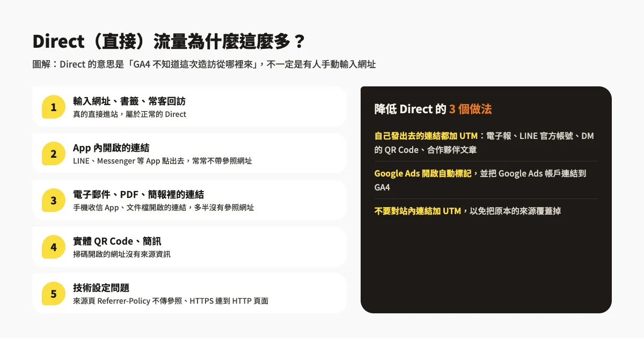Screen dimensions: 644x338
Task: Click the yellow number 4 badge
Action: click(54, 247)
